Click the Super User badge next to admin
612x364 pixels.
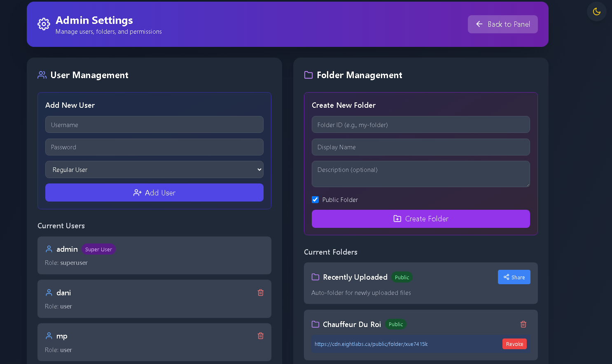tap(98, 249)
